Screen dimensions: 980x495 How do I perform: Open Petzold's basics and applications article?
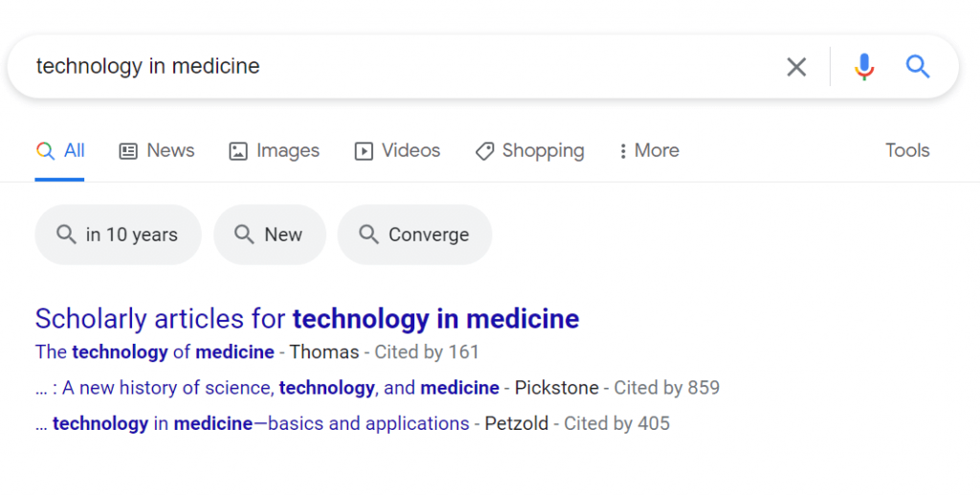(253, 424)
